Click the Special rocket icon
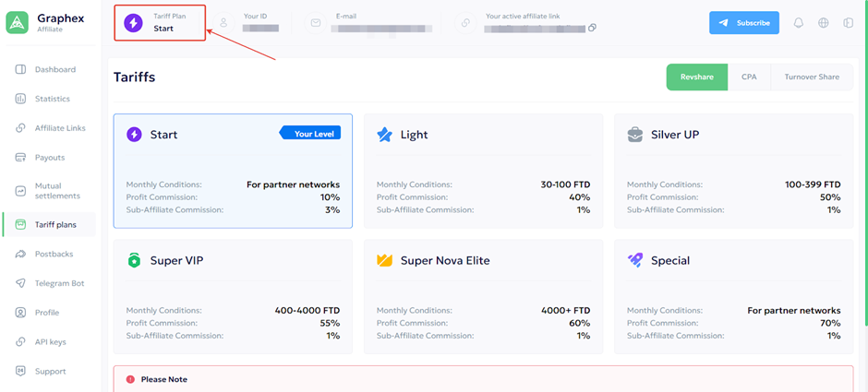 pyautogui.click(x=635, y=261)
